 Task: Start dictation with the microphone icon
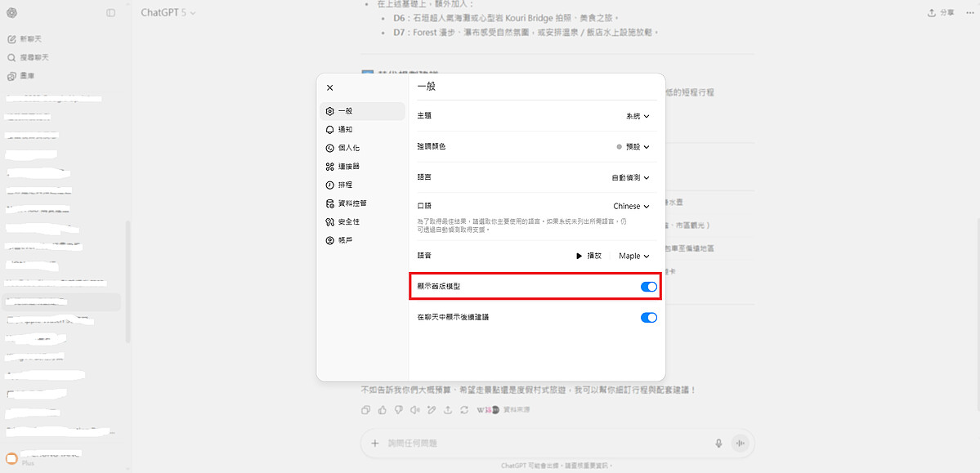(718, 442)
